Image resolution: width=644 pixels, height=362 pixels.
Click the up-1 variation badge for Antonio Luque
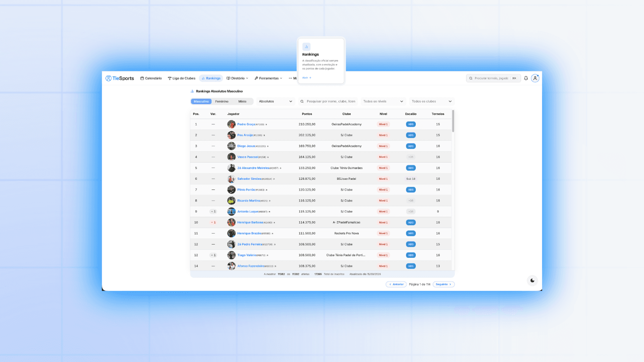click(213, 212)
